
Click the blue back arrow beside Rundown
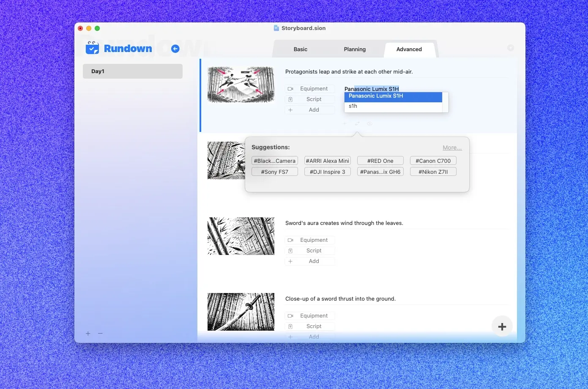pyautogui.click(x=175, y=49)
